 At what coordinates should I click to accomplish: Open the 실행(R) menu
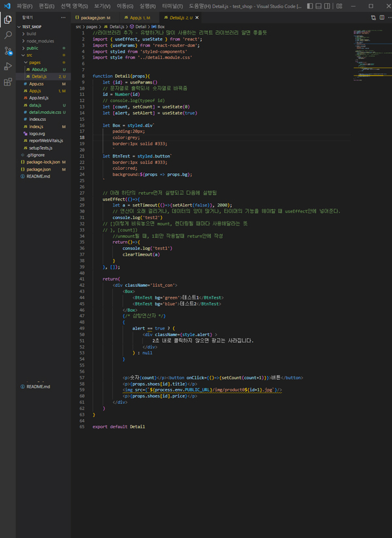(x=148, y=6)
